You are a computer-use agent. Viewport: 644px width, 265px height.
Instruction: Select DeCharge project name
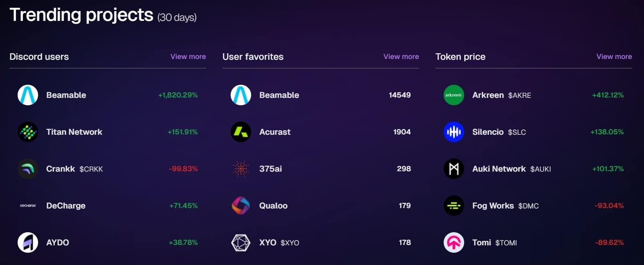(x=66, y=206)
